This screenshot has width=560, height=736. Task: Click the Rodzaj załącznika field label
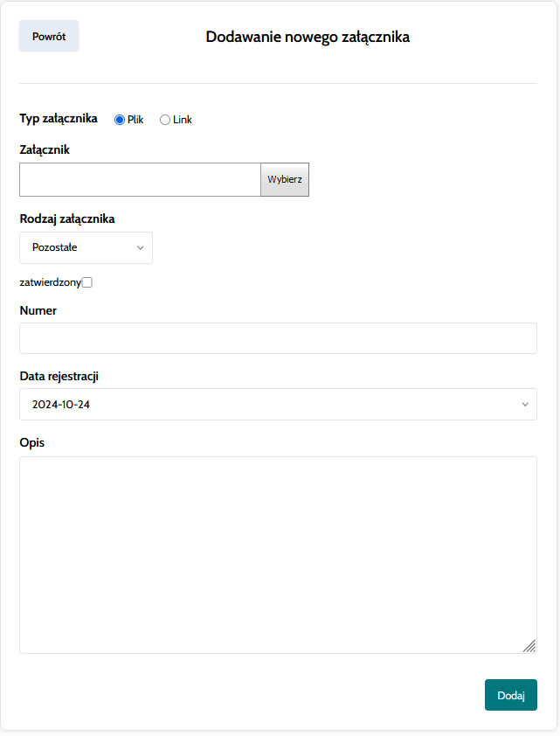pos(67,219)
